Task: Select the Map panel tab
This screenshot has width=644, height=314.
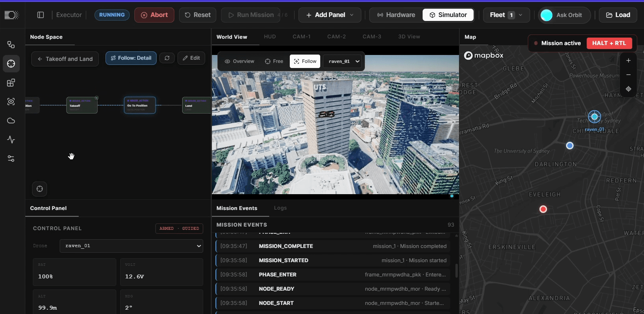Action: point(470,37)
